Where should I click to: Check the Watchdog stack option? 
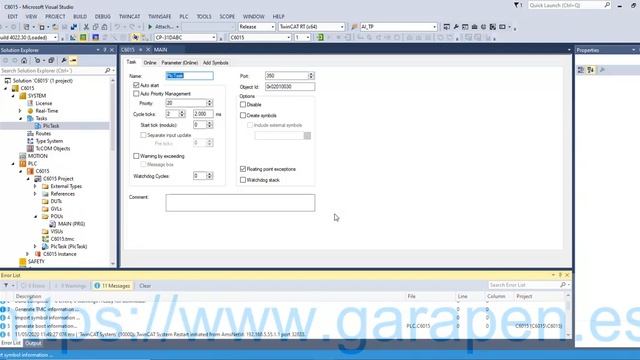pyautogui.click(x=243, y=180)
